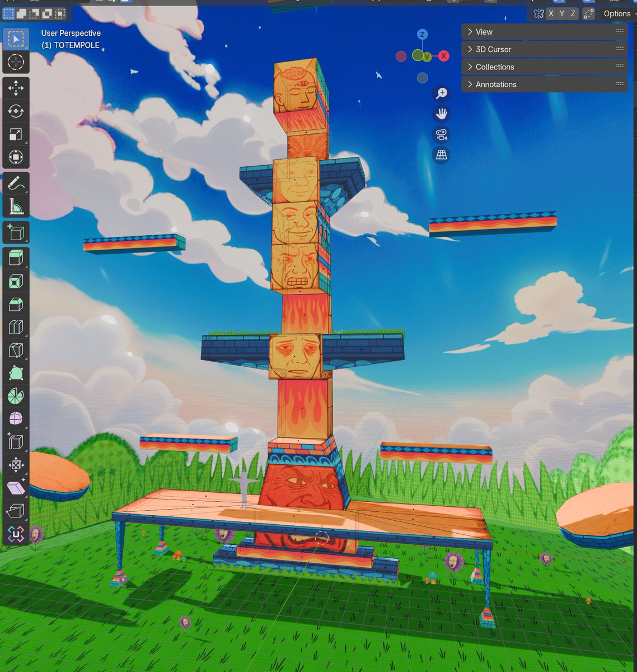Viewport: 637px width, 672px height.
Task: Pick the Loop Cut tool
Action: pyautogui.click(x=16, y=328)
